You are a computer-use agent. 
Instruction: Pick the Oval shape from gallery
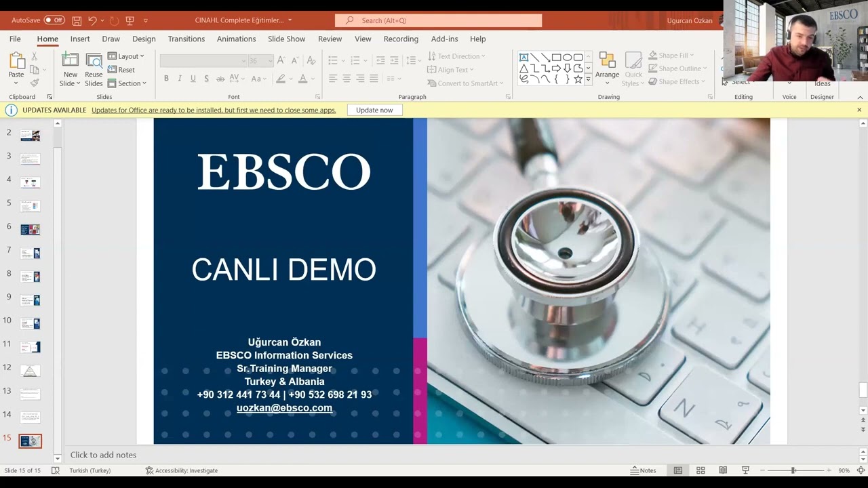click(x=567, y=58)
